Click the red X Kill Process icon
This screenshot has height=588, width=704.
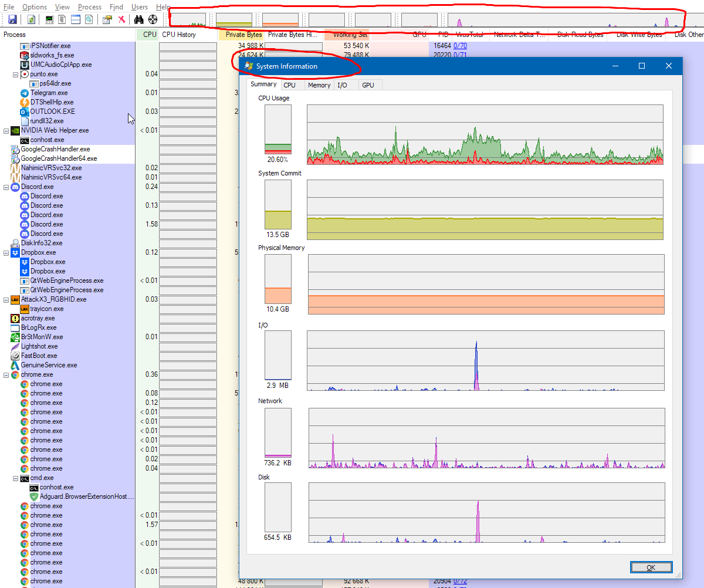[121, 19]
